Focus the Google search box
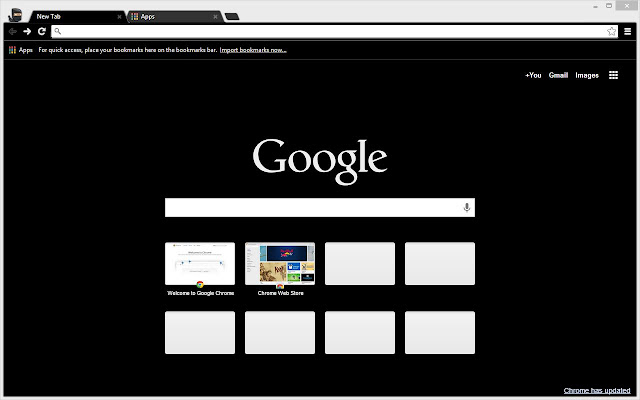640x400 pixels. 320,207
